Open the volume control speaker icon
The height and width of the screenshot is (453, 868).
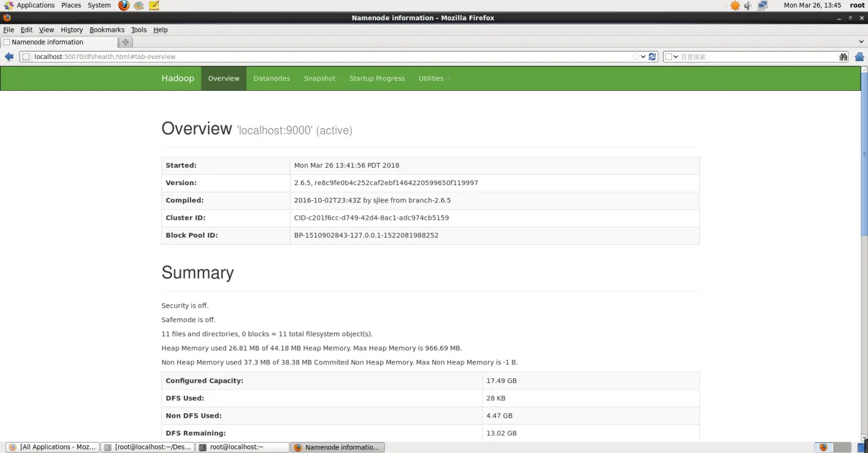tap(748, 6)
